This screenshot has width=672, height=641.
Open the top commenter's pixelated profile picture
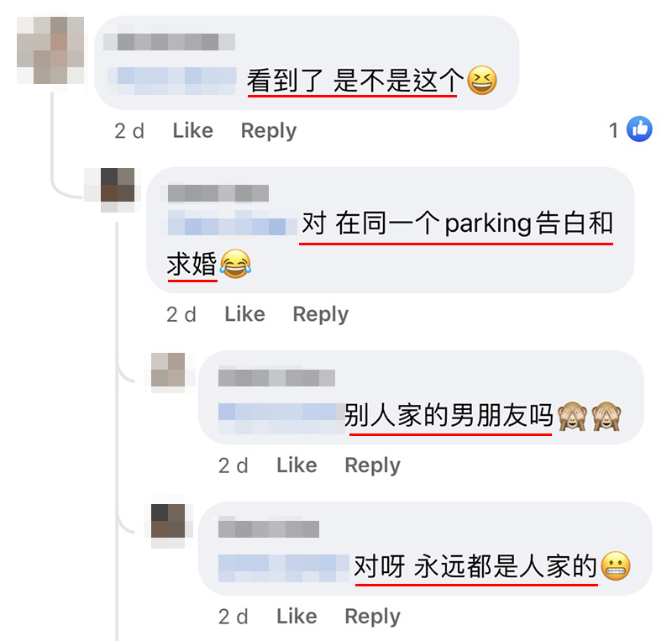pos(50,50)
